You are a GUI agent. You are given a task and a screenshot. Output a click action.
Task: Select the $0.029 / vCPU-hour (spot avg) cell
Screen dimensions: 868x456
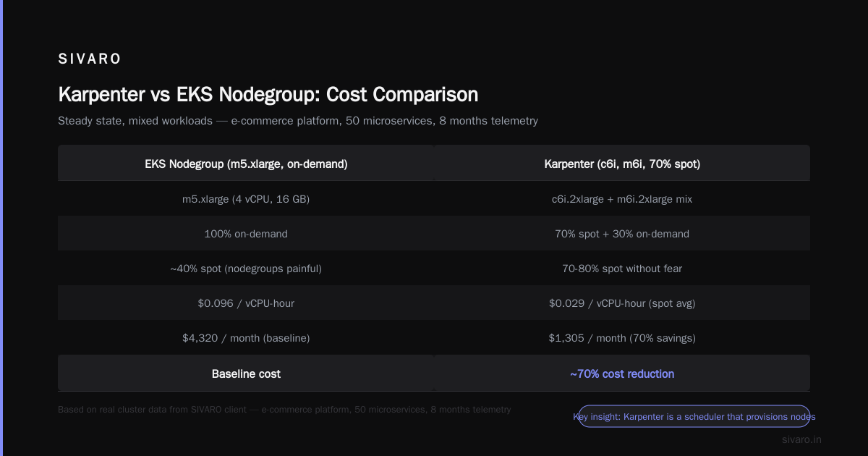coord(622,303)
